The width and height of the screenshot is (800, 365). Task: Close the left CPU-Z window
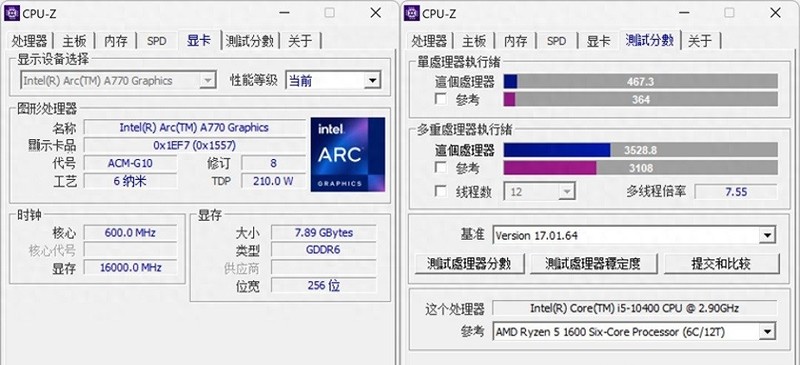[376, 13]
